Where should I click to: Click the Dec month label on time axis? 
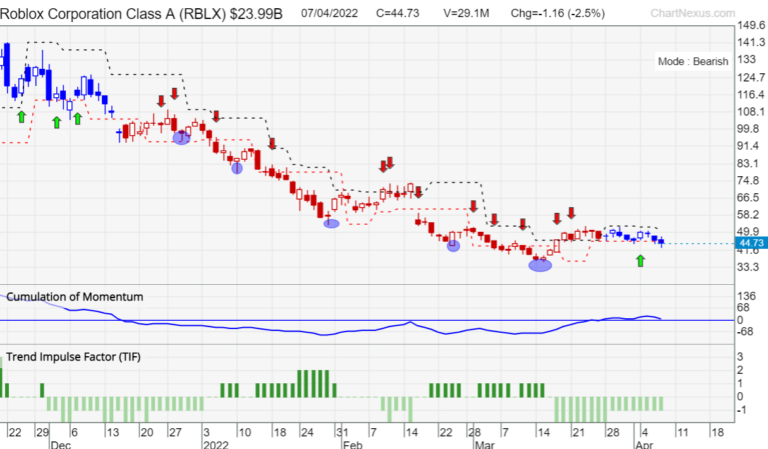click(x=61, y=444)
